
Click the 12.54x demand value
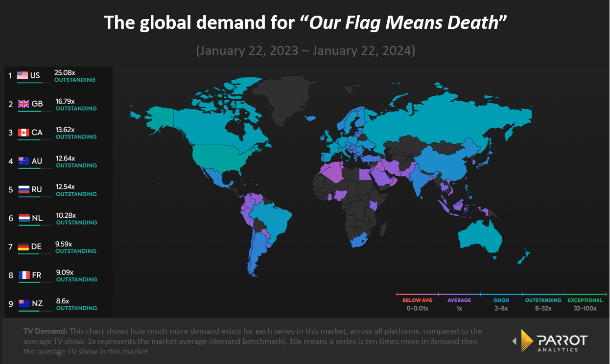click(x=66, y=186)
